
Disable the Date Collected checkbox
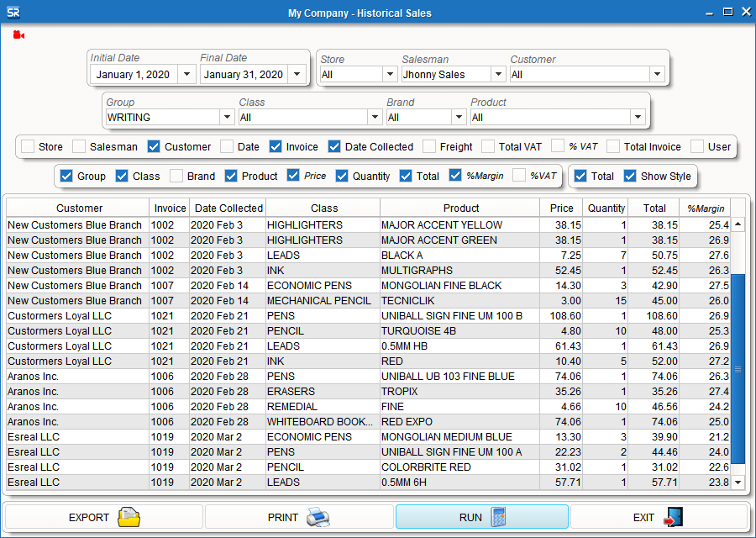tap(334, 146)
